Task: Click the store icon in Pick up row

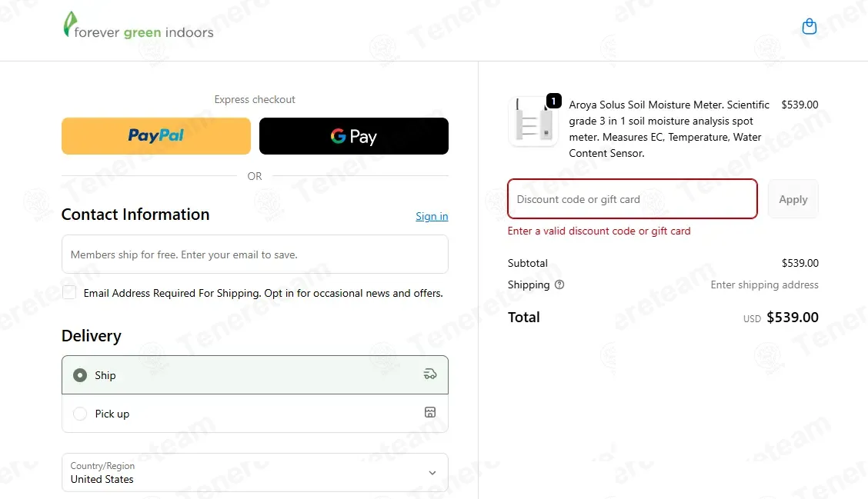Action: tap(429, 412)
